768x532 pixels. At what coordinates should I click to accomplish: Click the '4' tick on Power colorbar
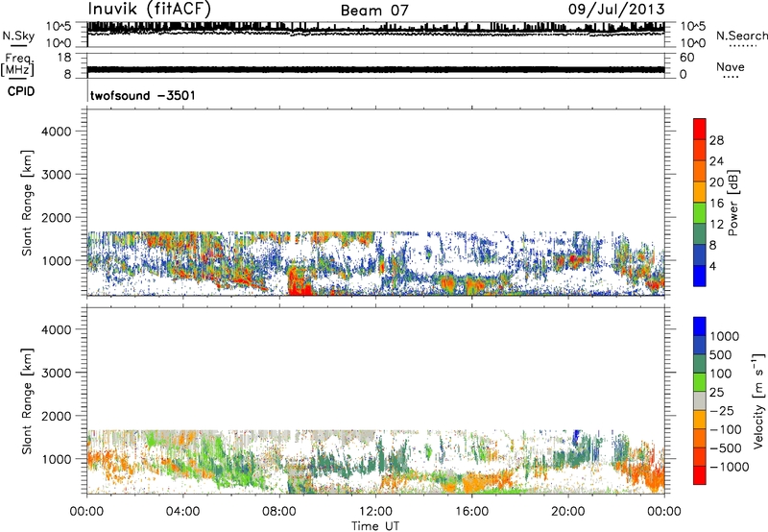pyautogui.click(x=712, y=267)
